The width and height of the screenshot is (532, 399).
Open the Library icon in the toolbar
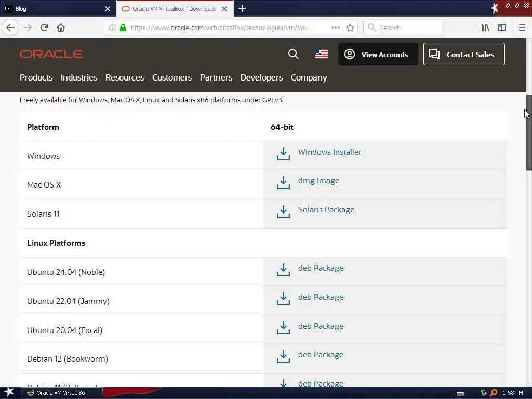(x=485, y=28)
